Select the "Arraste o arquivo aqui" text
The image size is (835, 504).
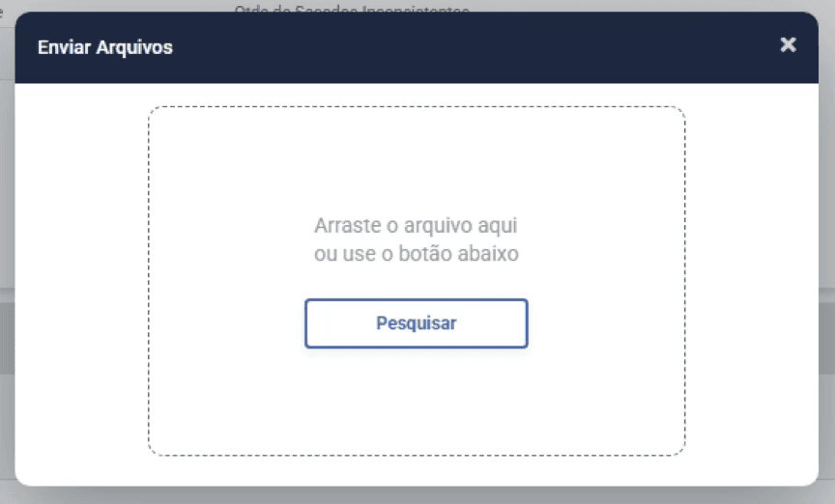[x=416, y=226]
